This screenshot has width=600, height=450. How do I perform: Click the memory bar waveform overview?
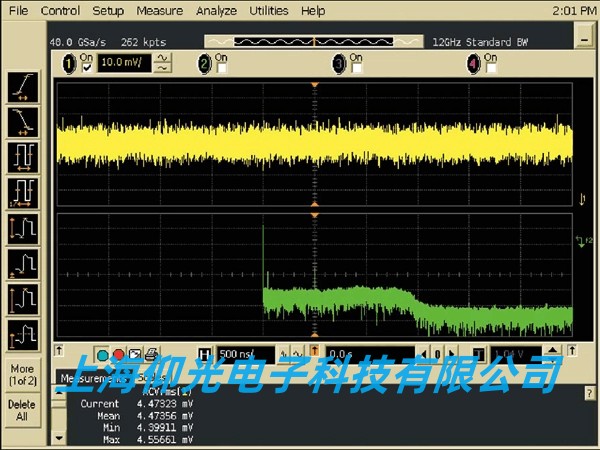point(315,41)
